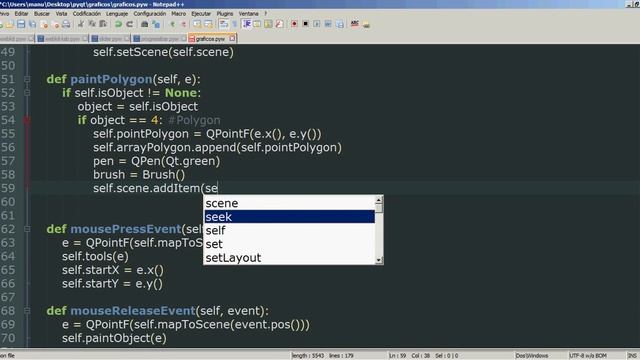Image resolution: width=640 pixels, height=360 pixels.
Task: Open the Plugins menu
Action: tap(224, 13)
